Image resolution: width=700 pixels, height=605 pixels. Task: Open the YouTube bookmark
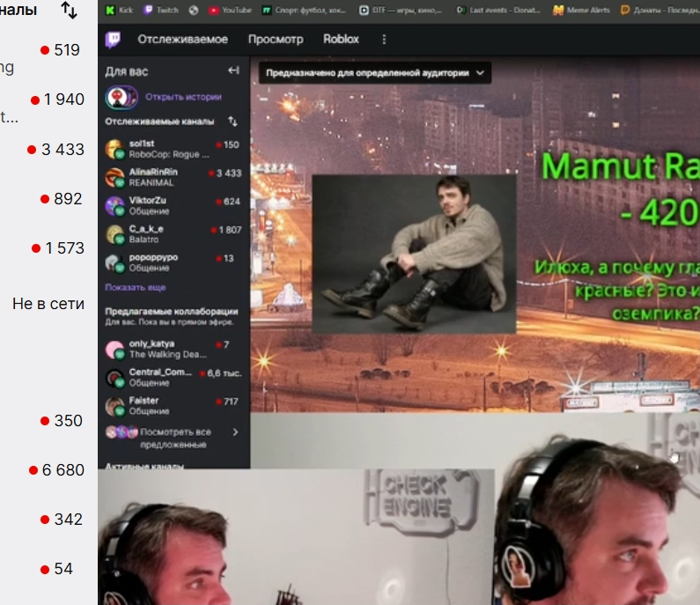point(231,10)
